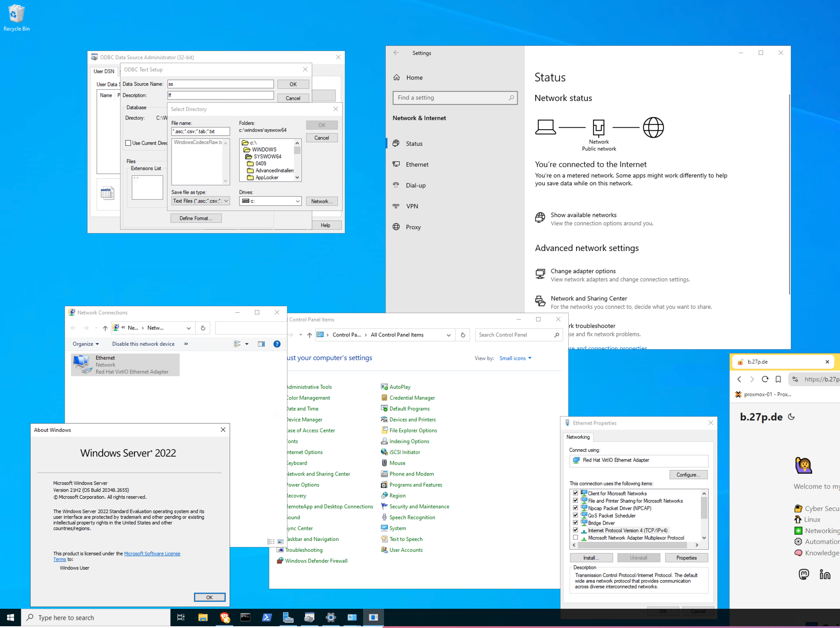Switch to the User DSN tab
The height and width of the screenshot is (628, 840).
[x=104, y=71]
